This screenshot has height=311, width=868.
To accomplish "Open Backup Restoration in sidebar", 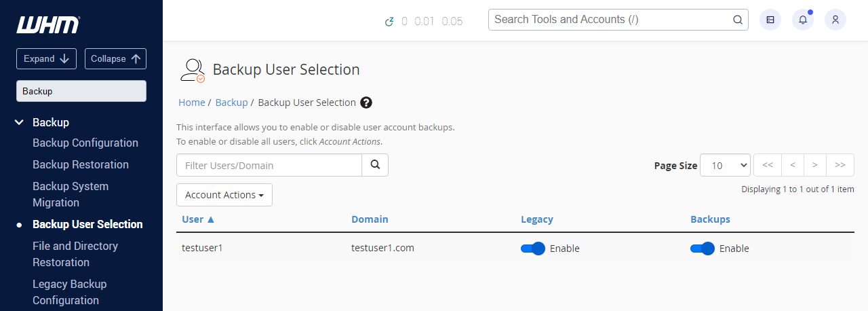I will (81, 164).
